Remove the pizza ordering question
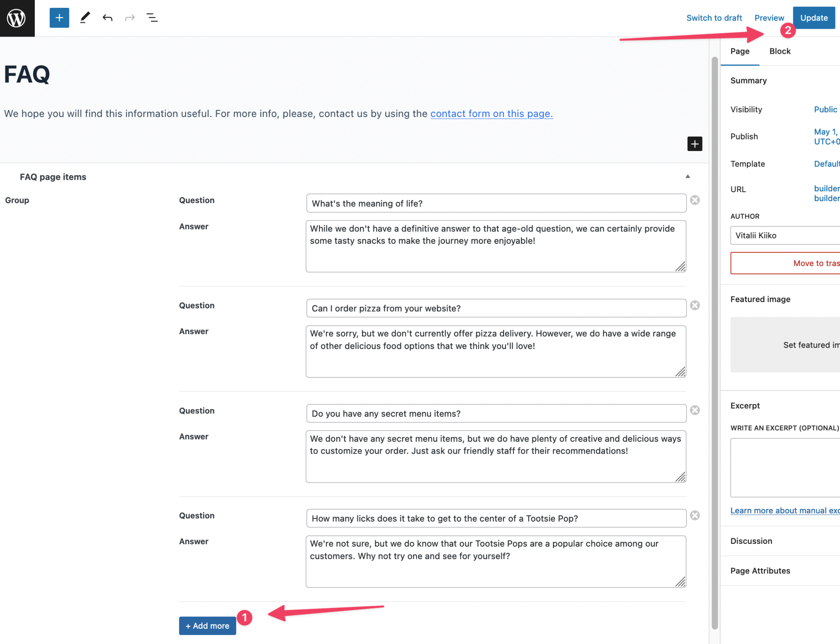840x644 pixels. pyautogui.click(x=695, y=305)
